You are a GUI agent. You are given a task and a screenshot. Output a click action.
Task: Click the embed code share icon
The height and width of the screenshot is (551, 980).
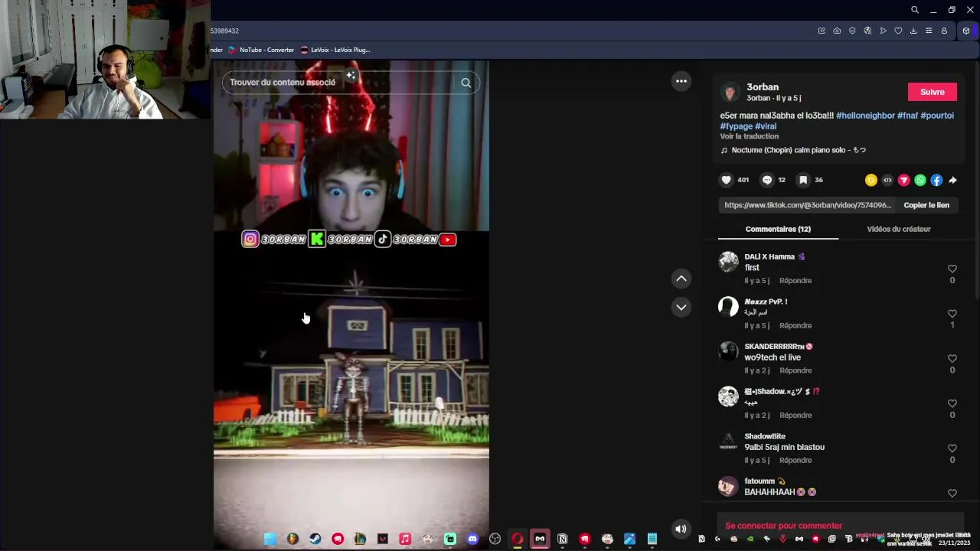coord(887,181)
